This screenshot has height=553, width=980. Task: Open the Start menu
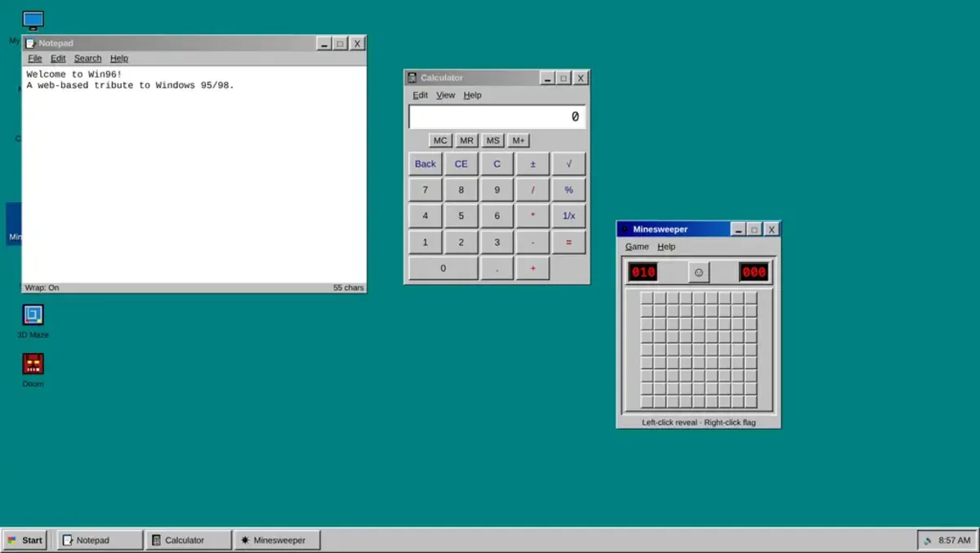24,540
